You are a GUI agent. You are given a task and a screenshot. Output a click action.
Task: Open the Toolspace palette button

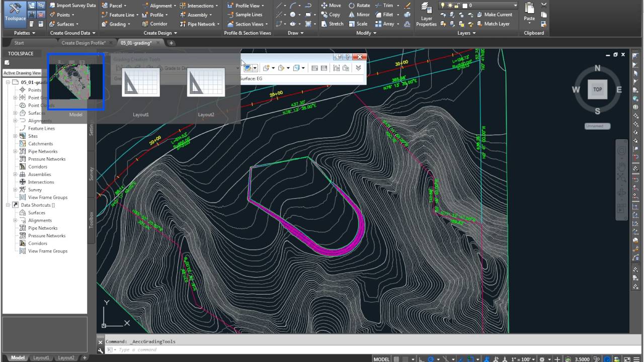(15, 13)
